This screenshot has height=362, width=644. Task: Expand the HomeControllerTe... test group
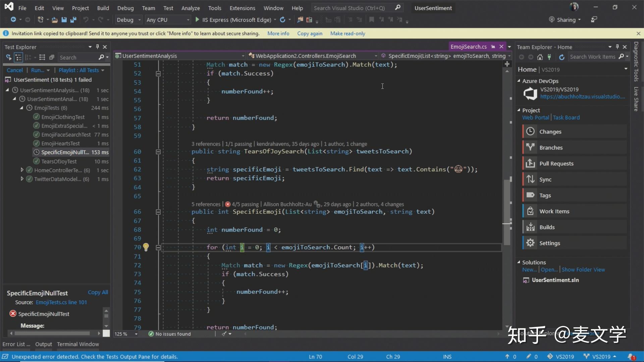coord(22,170)
